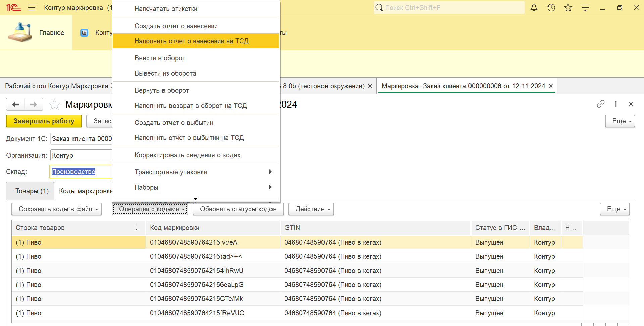Open Еще dropdown next to form header

pyautogui.click(x=620, y=121)
